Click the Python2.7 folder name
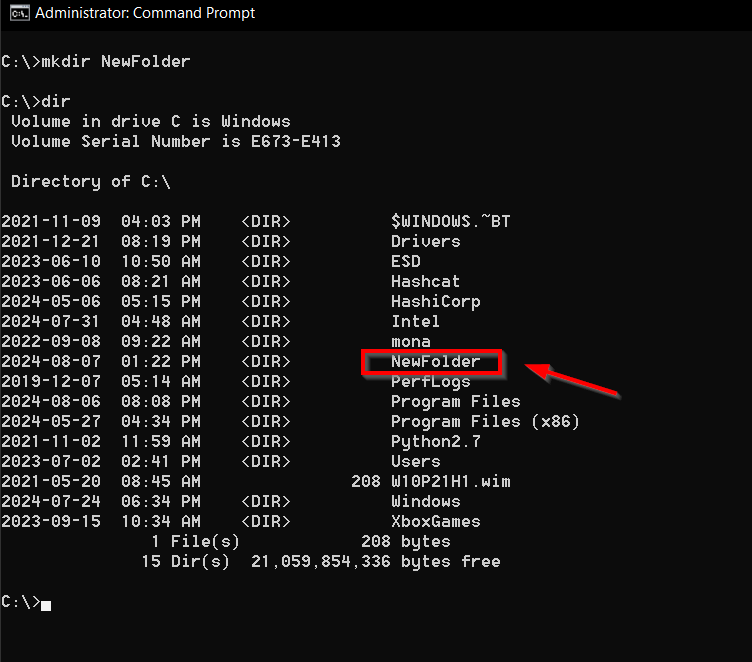Screen dimensions: 752x662 pos(435,442)
